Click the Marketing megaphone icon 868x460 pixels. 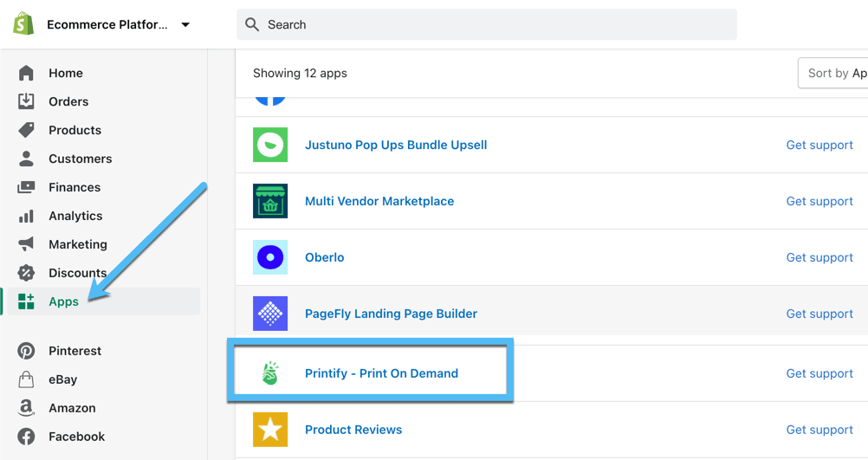26,244
